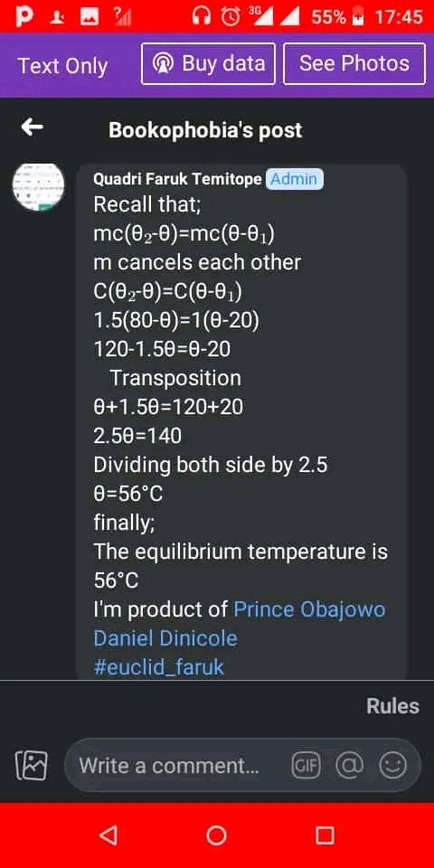Attach a photo using the image icon
Viewport: 434px width, 868px height.
tap(31, 766)
